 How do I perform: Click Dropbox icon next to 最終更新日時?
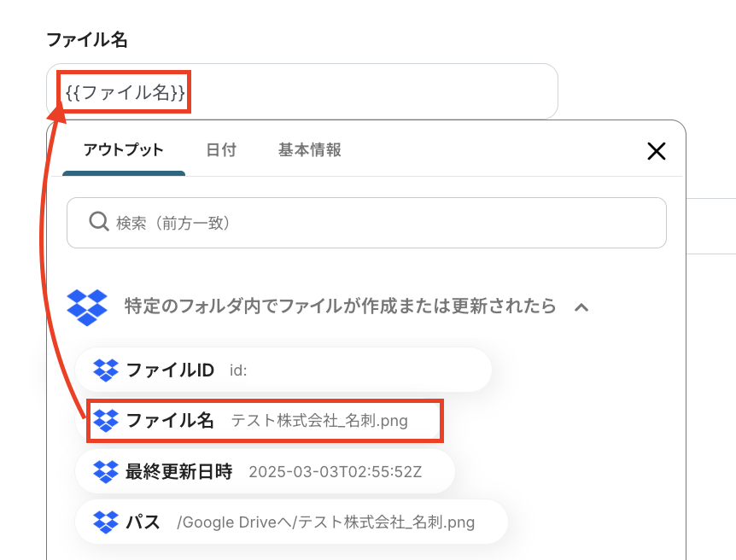click(106, 471)
